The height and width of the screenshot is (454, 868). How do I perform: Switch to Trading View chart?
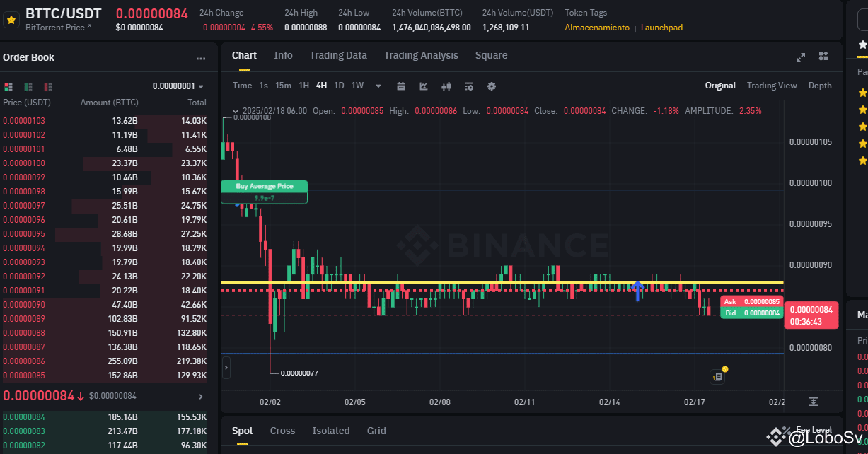[x=772, y=86]
